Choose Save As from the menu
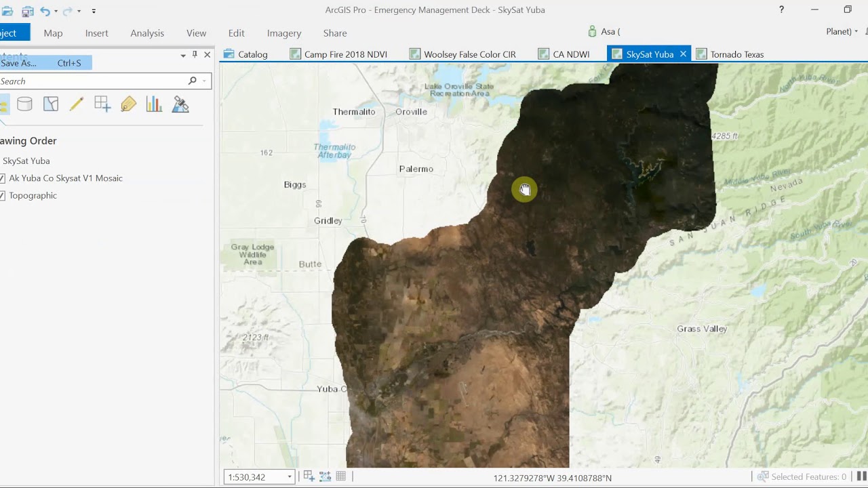 coord(45,63)
